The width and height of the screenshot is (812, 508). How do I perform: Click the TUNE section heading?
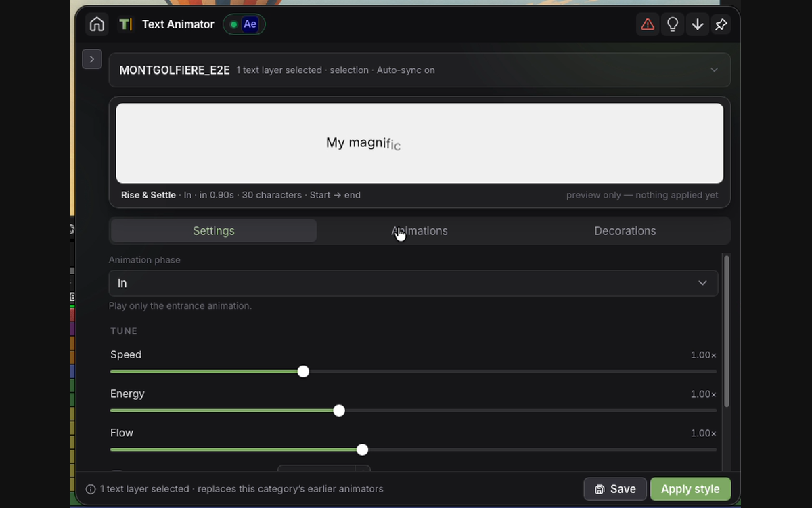[x=124, y=331]
